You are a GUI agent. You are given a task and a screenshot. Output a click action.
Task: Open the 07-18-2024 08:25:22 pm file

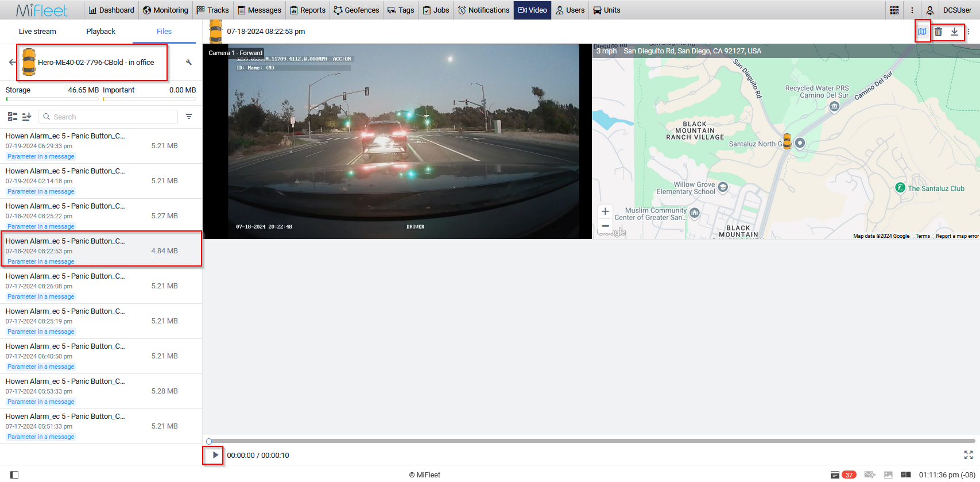(x=101, y=216)
